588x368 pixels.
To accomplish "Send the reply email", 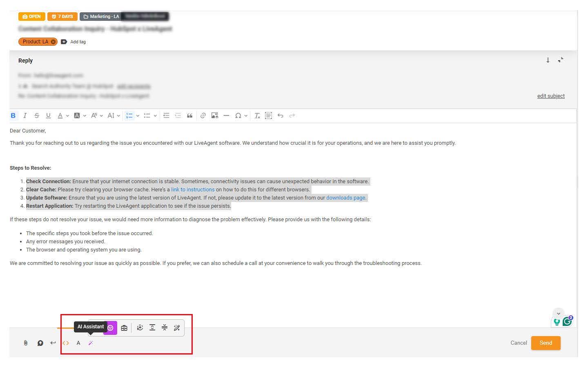I will (x=546, y=343).
